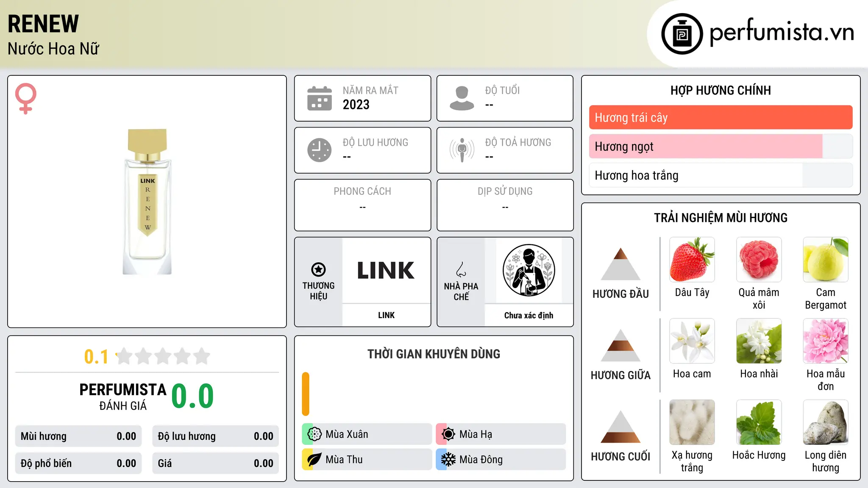Open the Hoa mẫu đơn peony image

(826, 341)
